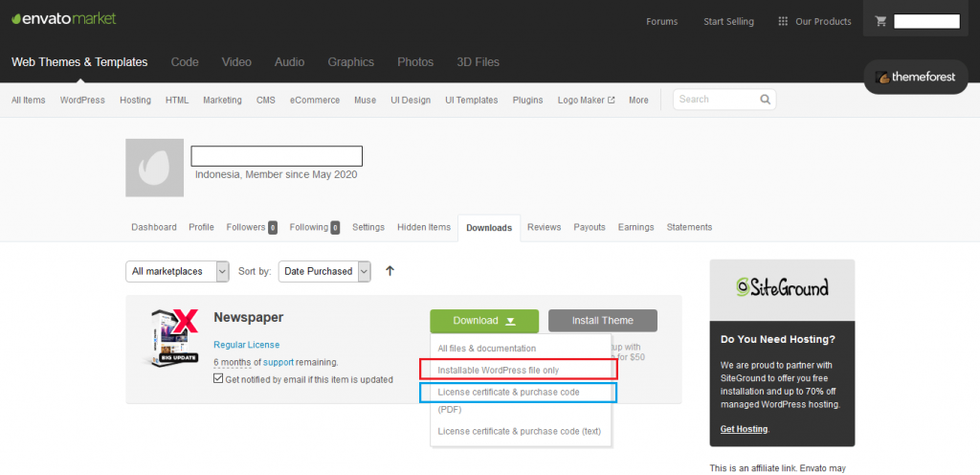Select the Downloads tab

[x=489, y=228]
